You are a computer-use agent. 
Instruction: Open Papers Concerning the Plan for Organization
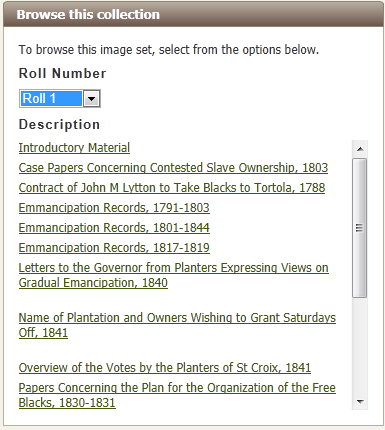coord(177,395)
